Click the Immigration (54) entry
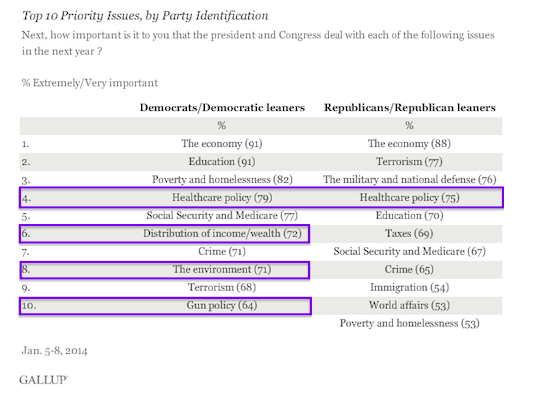 409,288
